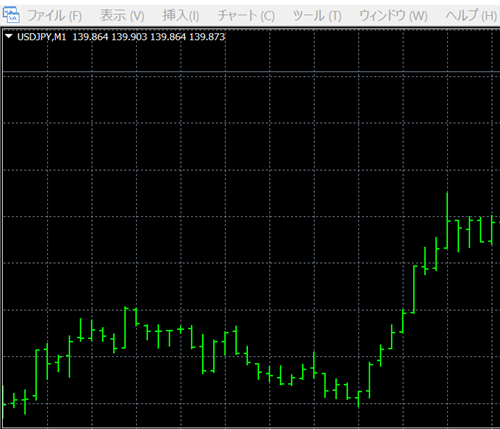Click the rightmost bar at the chart edge
Screen dimensions: 500x429
pos(492,230)
